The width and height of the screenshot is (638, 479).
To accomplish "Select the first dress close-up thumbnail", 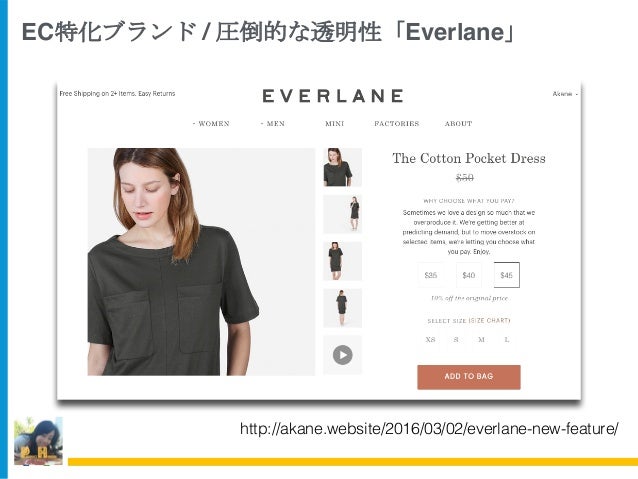I will click(x=343, y=167).
